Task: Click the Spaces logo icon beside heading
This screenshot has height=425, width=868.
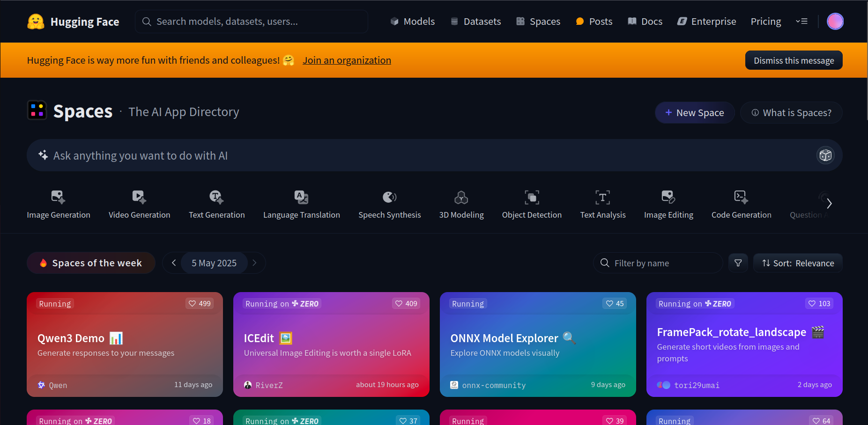Action: 37,110
